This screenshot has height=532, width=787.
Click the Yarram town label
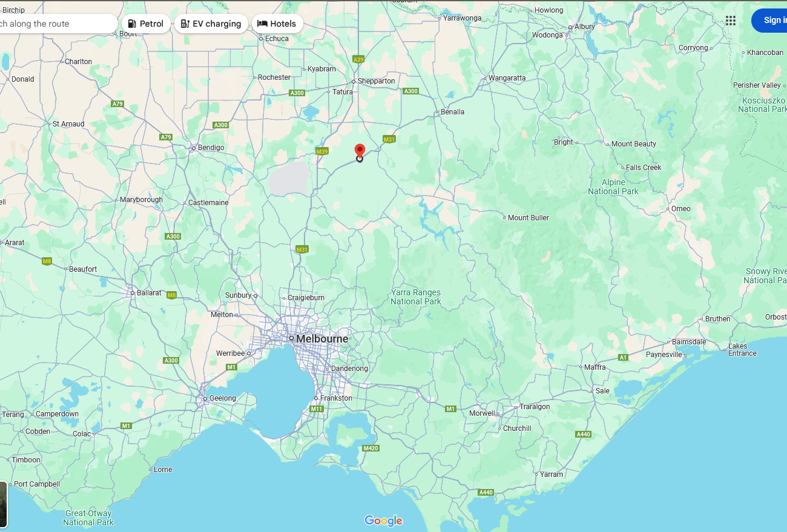point(552,475)
